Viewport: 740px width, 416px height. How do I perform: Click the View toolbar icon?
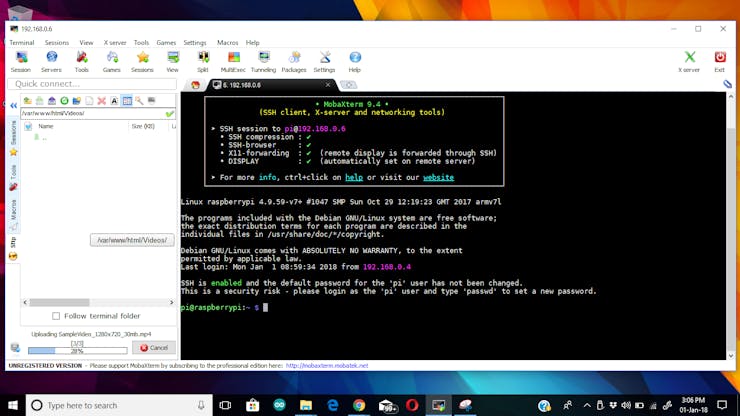click(173, 62)
